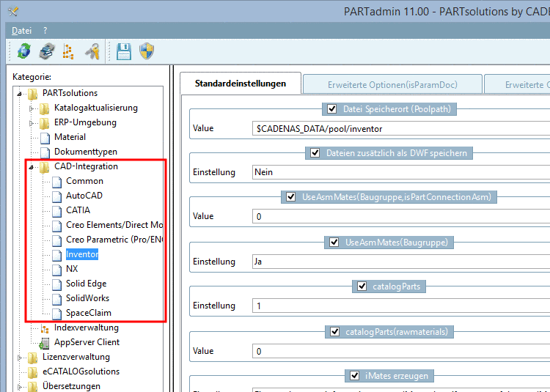Toggle UseAsmMates(Baugruppe,isPartConnectionAsm) checkbox
Image resolution: width=550 pixels, height=392 pixels.
click(291, 197)
